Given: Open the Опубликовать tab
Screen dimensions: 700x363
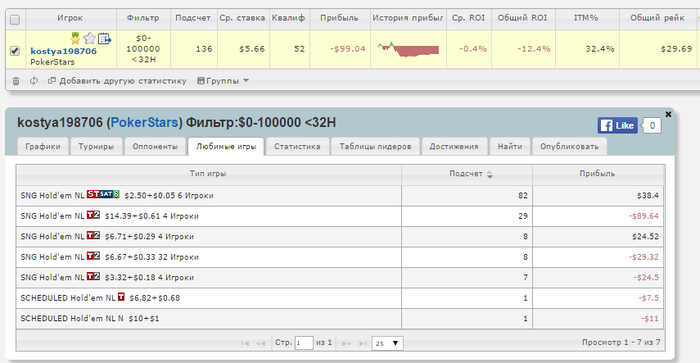Looking at the screenshot, I should pyautogui.click(x=569, y=146).
